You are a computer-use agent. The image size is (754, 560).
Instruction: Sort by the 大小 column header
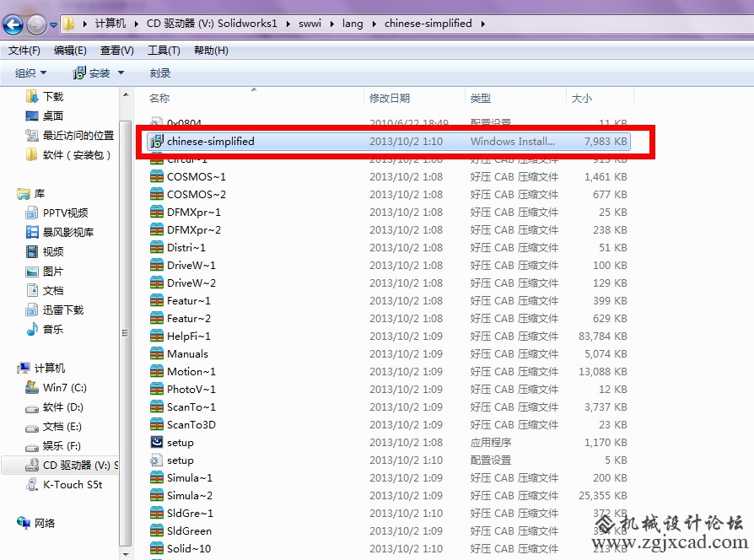pos(581,99)
